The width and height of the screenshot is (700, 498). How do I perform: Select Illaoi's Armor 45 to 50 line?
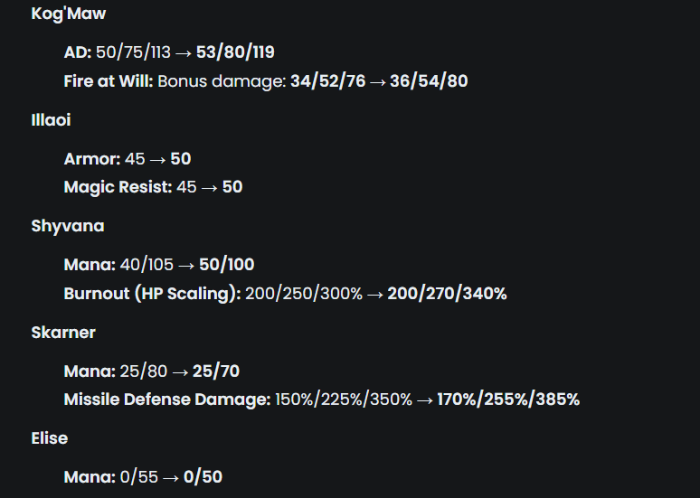pos(128,159)
